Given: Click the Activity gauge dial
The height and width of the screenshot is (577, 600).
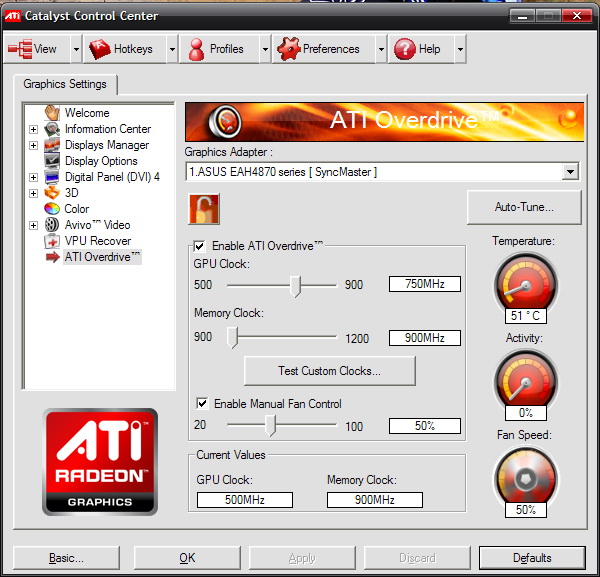Looking at the screenshot, I should click(526, 380).
